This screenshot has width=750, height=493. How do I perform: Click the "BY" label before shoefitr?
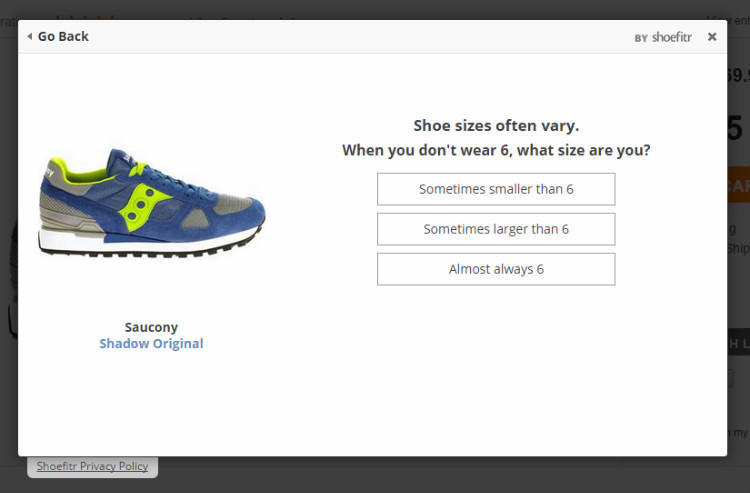pos(641,38)
